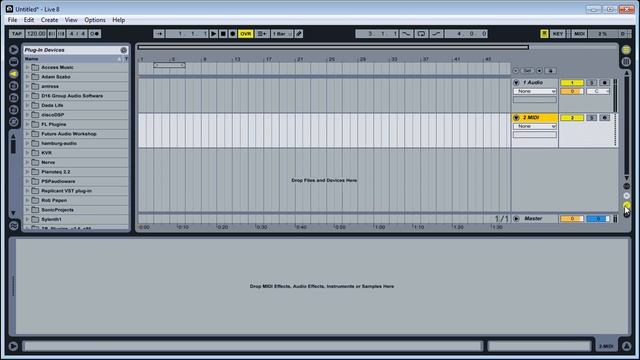Adjust Master blue pan field

click(598, 219)
